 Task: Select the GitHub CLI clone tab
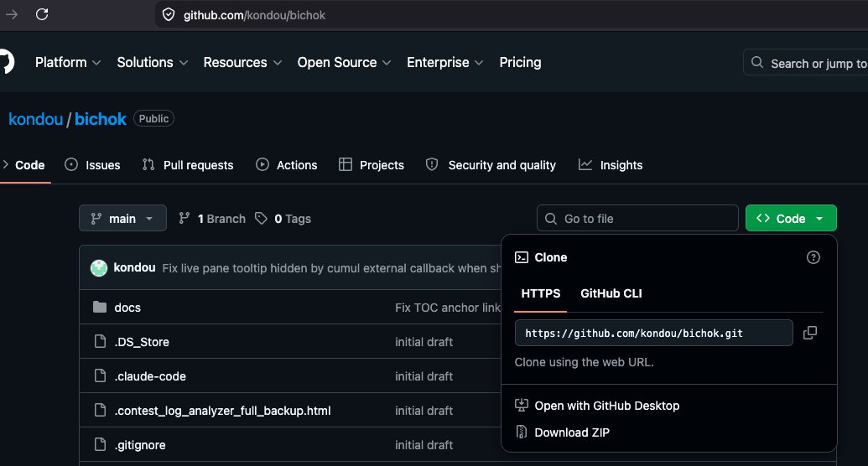[x=611, y=294]
